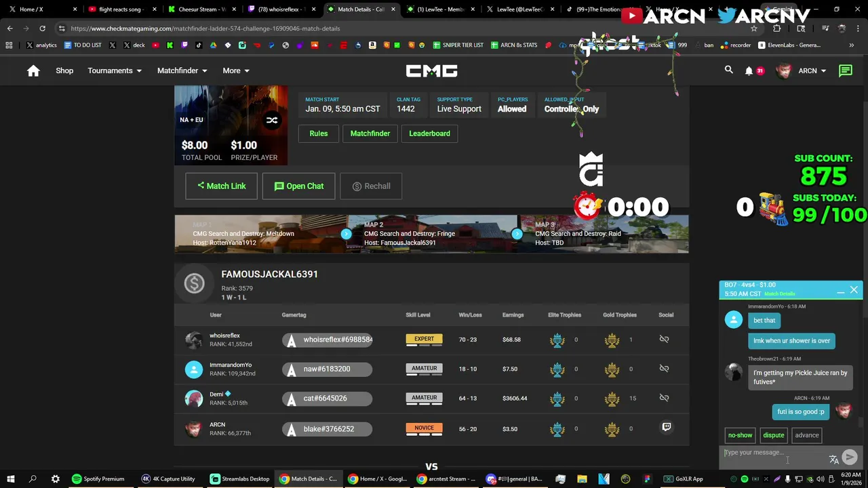
Task: Open the notifications bell
Action: point(749,70)
